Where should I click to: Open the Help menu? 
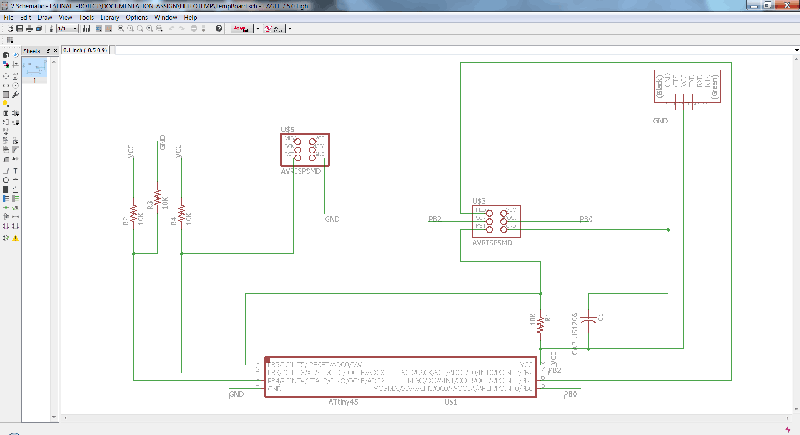pos(190,17)
